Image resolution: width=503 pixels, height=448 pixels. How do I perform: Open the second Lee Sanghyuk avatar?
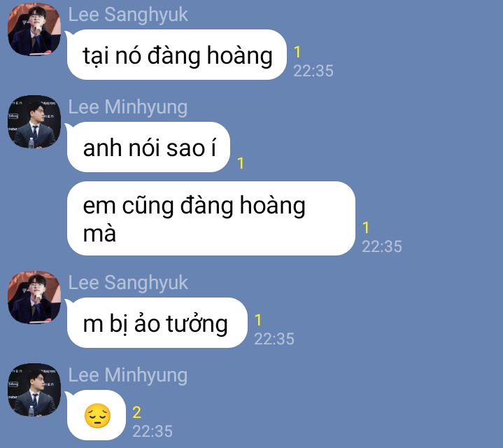(34, 297)
